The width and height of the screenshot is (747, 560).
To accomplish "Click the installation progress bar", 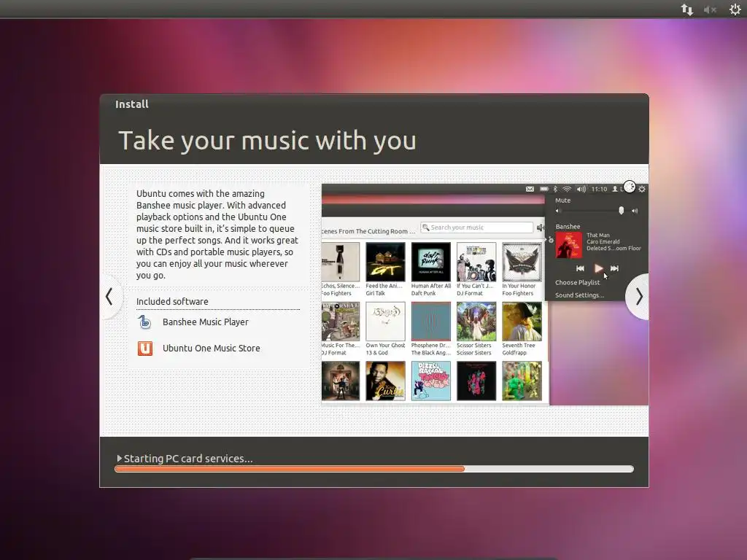I will click(374, 469).
